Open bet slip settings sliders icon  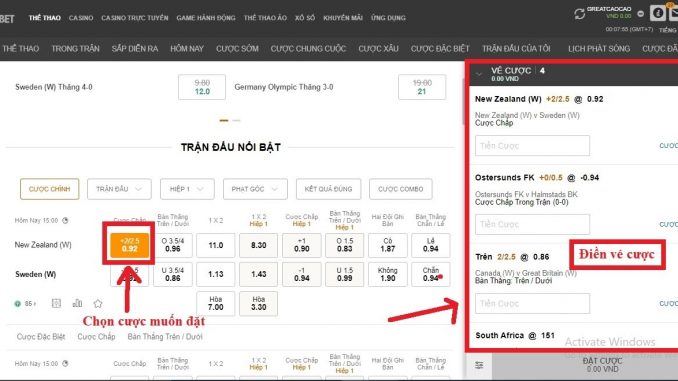pyautogui.click(x=479, y=365)
